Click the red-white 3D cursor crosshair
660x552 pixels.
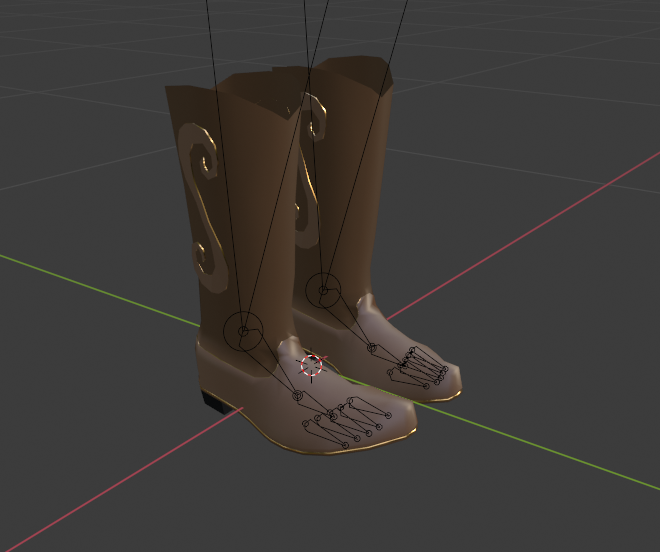pyautogui.click(x=311, y=365)
